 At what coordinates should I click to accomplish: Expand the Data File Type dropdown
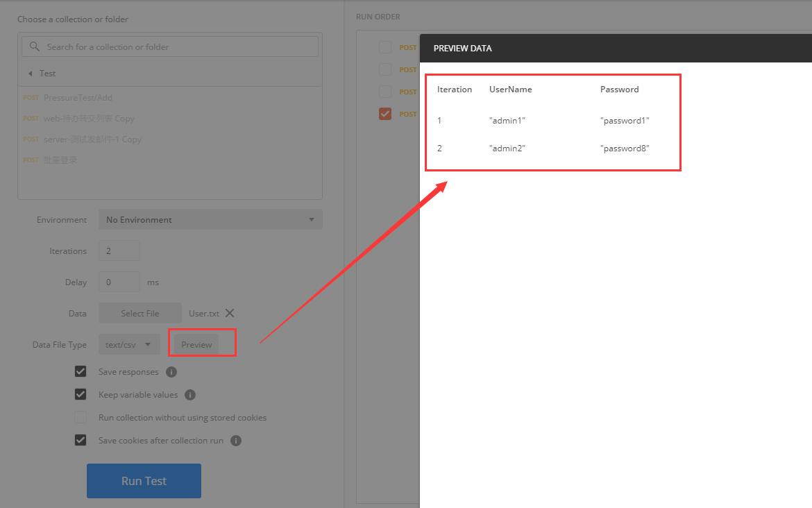point(129,345)
